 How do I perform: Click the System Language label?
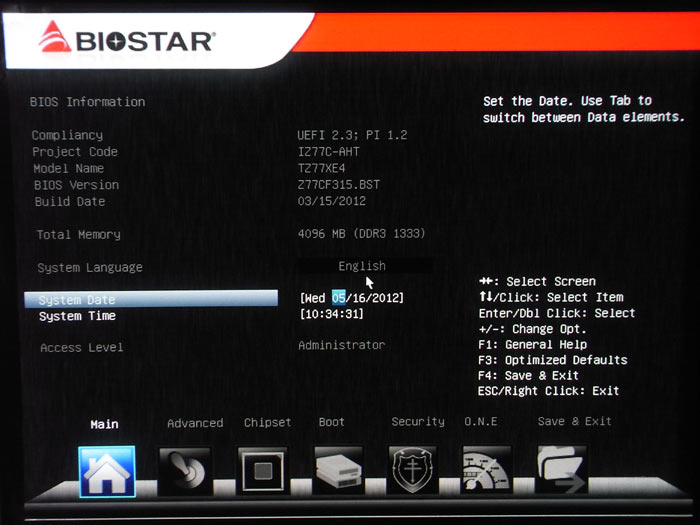click(90, 267)
